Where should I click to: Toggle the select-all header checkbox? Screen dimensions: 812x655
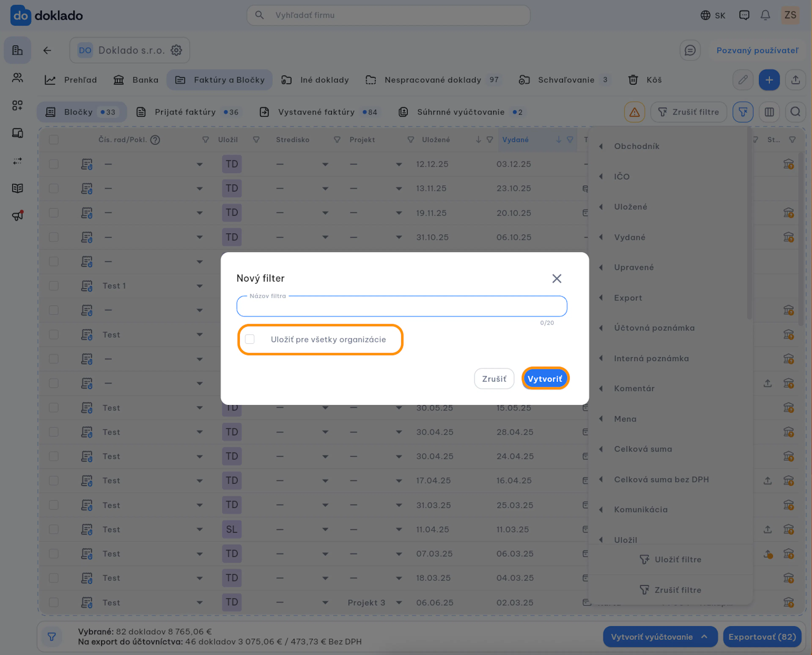click(x=53, y=140)
